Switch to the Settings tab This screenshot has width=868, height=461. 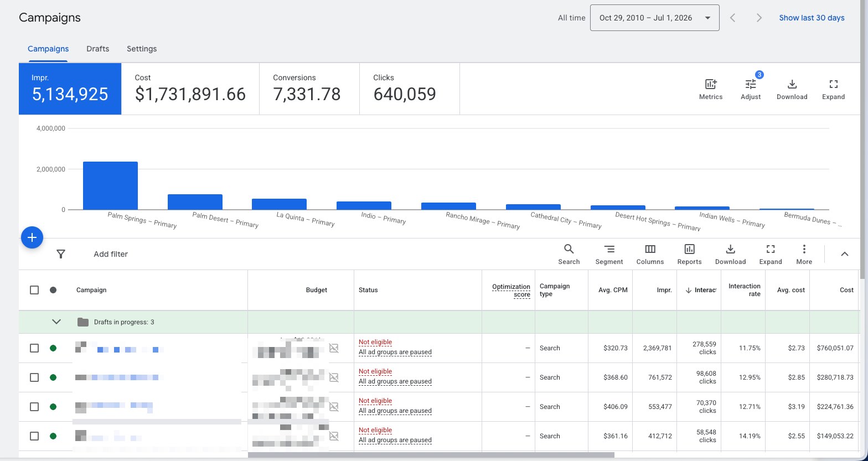[142, 49]
